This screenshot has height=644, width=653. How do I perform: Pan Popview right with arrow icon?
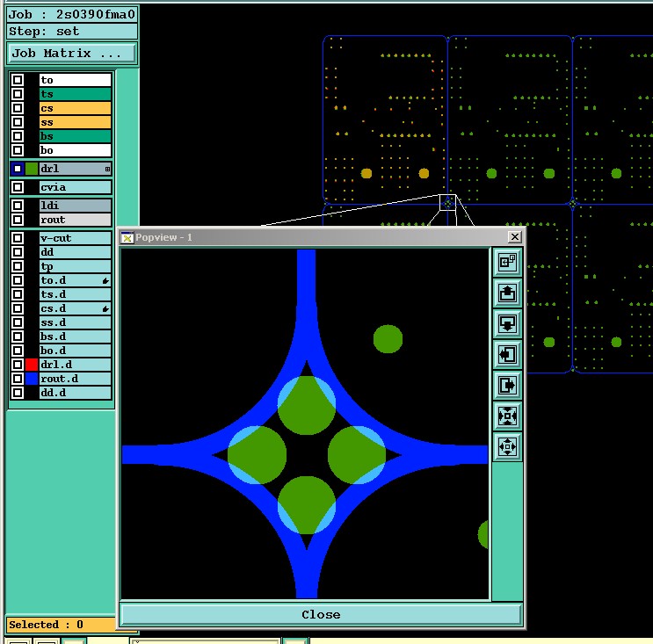pos(507,385)
